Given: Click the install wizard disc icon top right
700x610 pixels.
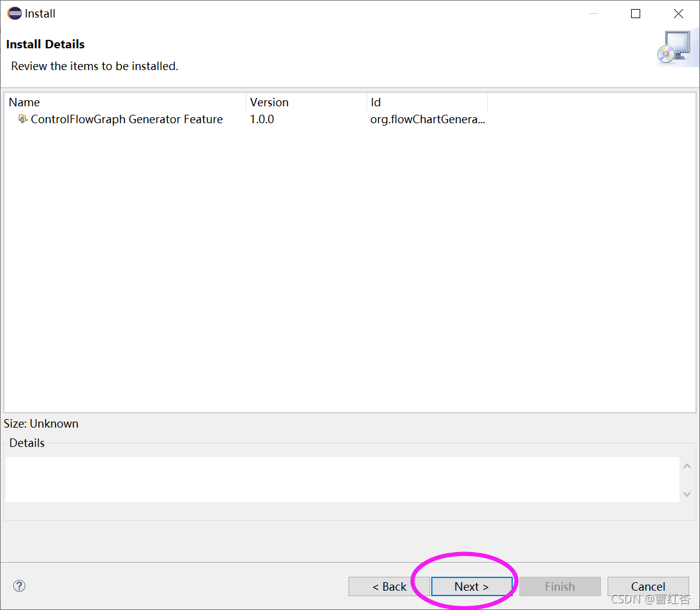Looking at the screenshot, I should [x=678, y=47].
